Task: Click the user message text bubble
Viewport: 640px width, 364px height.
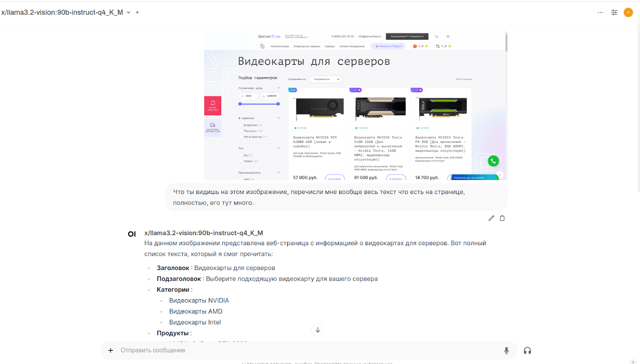Action: coord(336,197)
